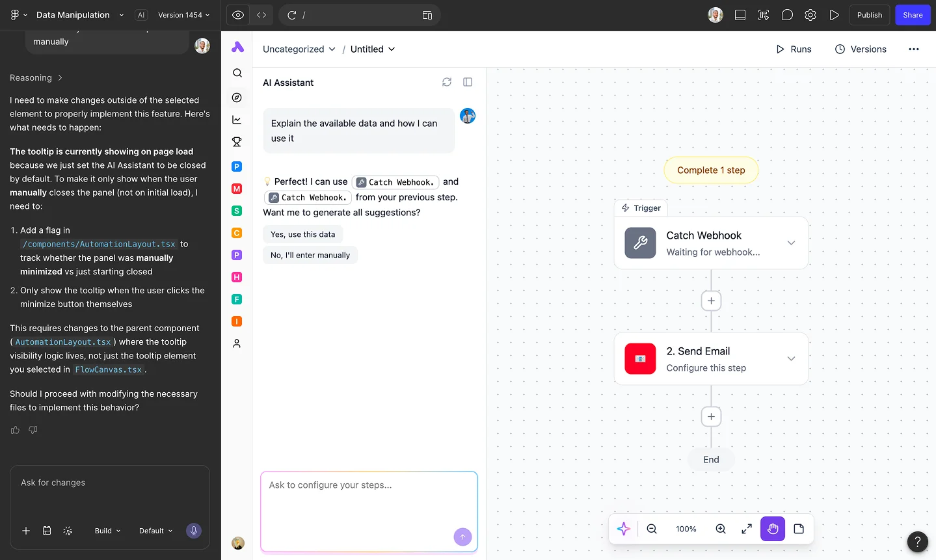The height and width of the screenshot is (560, 936).
Task: Open the Build mode dropdown
Action: pyautogui.click(x=107, y=531)
